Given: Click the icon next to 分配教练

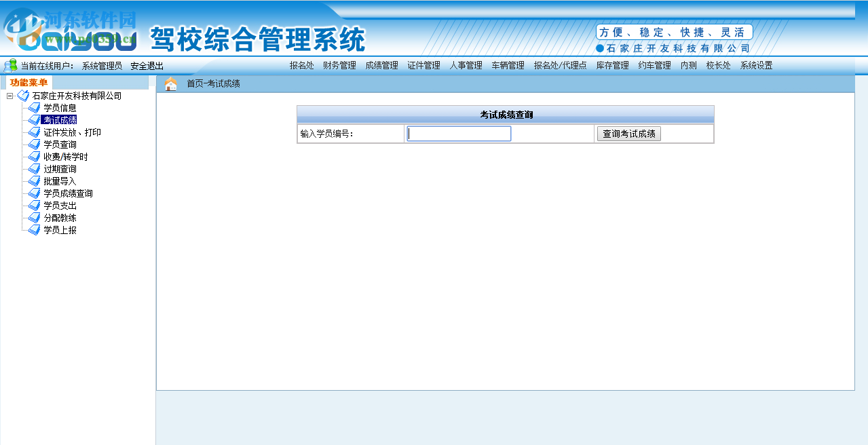Looking at the screenshot, I should tap(33, 217).
